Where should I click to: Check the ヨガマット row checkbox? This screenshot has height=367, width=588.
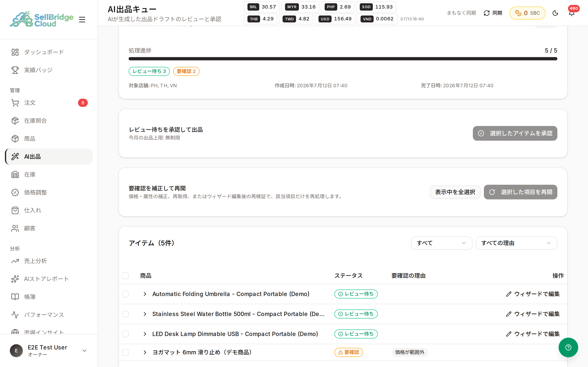[125, 352]
